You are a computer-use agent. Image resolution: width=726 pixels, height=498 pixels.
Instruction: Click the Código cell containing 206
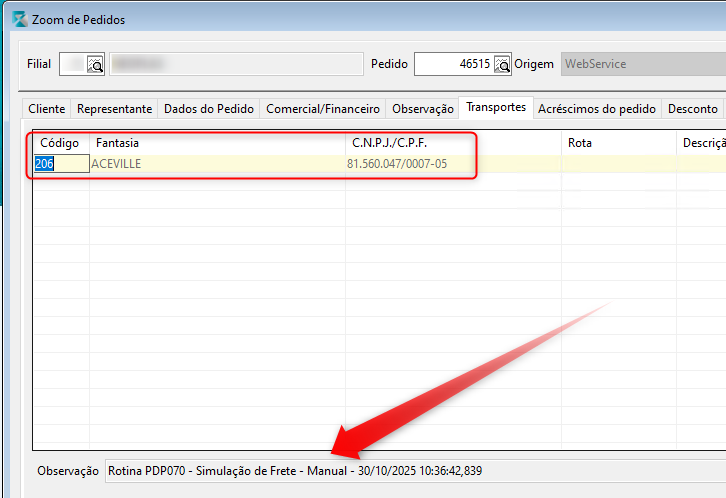(x=62, y=164)
